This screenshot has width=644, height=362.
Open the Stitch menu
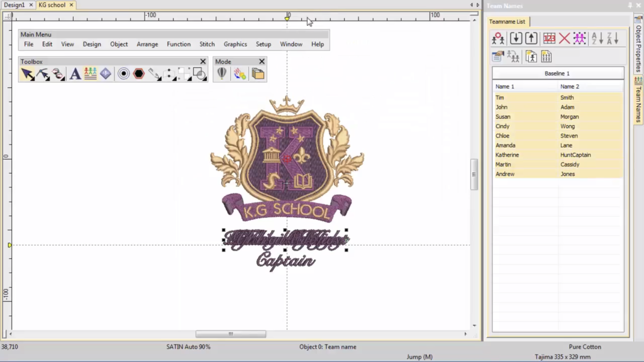[207, 45]
